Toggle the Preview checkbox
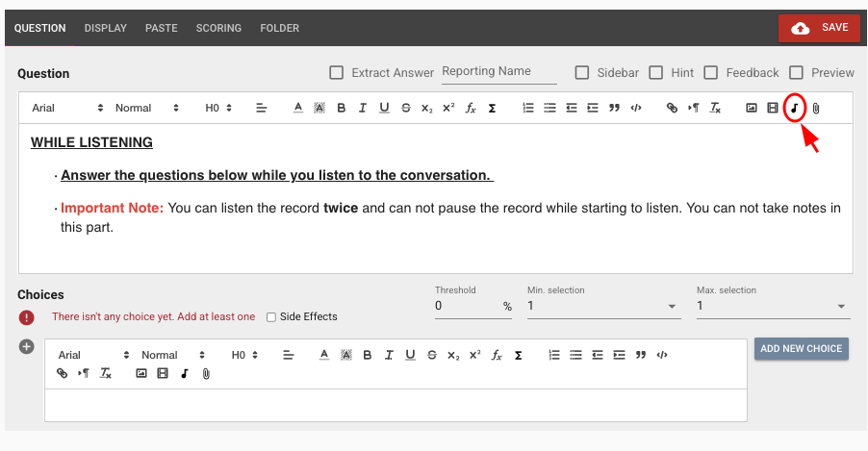This screenshot has height=451, width=868. click(x=796, y=72)
